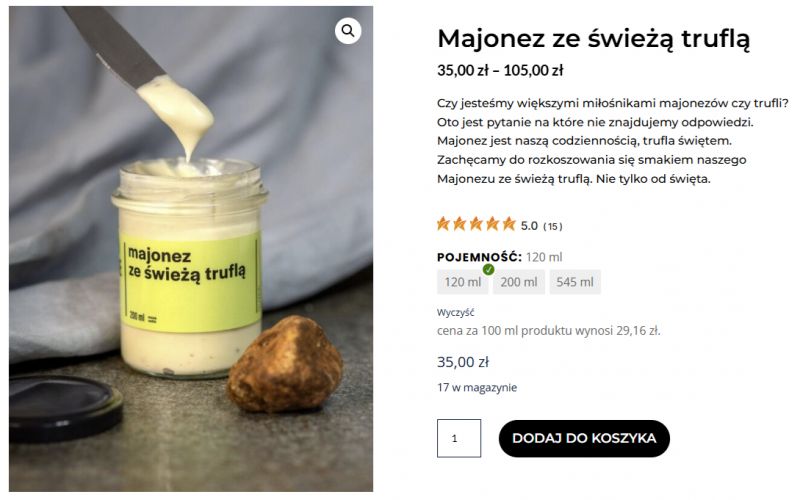Select the second rating star
The width and height of the screenshot is (800, 500).
[x=460, y=224]
